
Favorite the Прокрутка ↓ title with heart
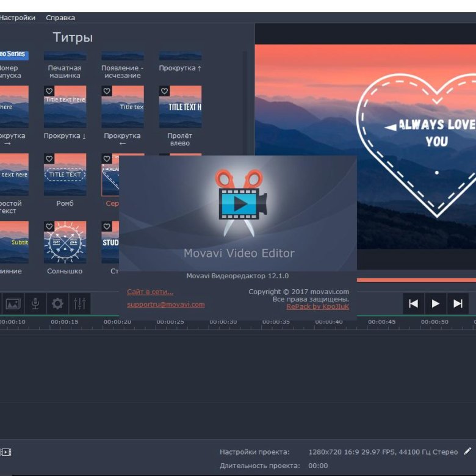pos(49,91)
